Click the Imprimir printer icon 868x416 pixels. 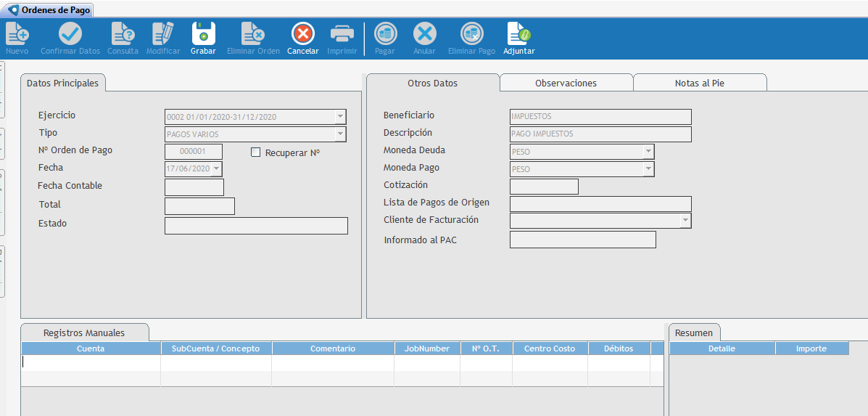point(342,34)
